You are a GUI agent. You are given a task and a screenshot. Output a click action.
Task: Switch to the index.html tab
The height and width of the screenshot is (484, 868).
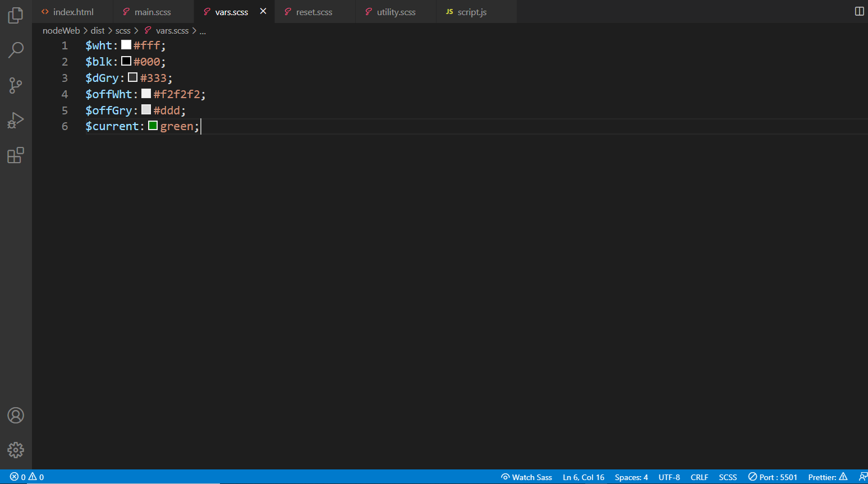73,11
